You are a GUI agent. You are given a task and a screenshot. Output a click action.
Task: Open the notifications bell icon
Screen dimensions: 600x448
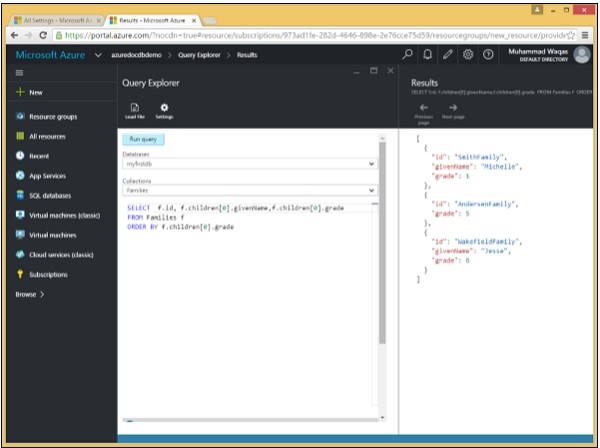[428, 54]
